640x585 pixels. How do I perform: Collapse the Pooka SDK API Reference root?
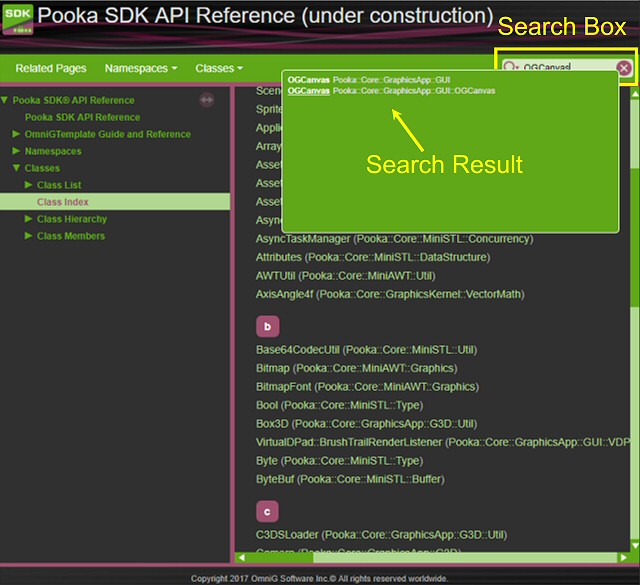[4, 100]
